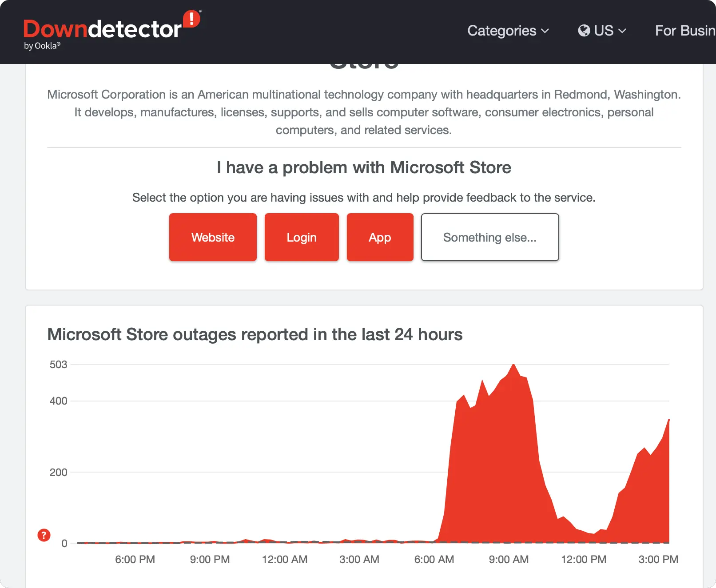Click the red question mark help icon
The image size is (716, 588).
pos(44,535)
